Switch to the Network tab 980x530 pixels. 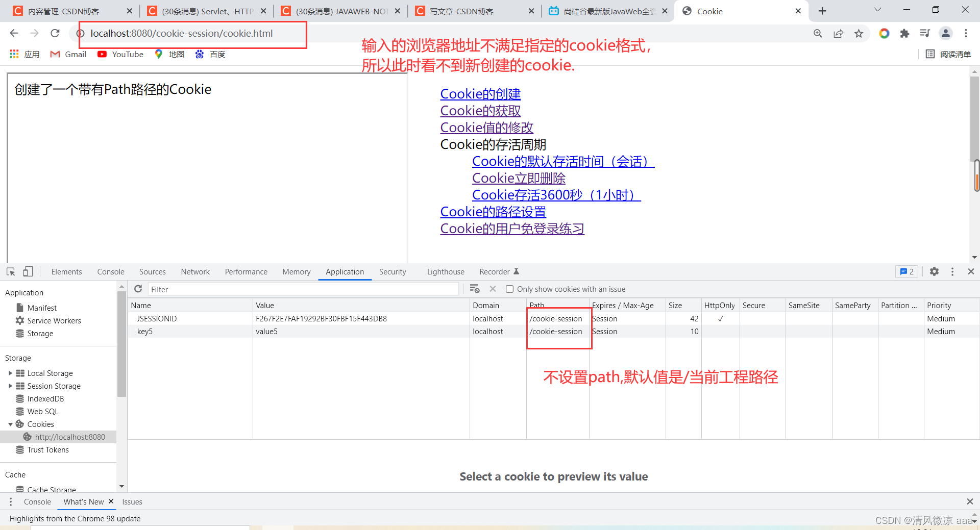[195, 272]
